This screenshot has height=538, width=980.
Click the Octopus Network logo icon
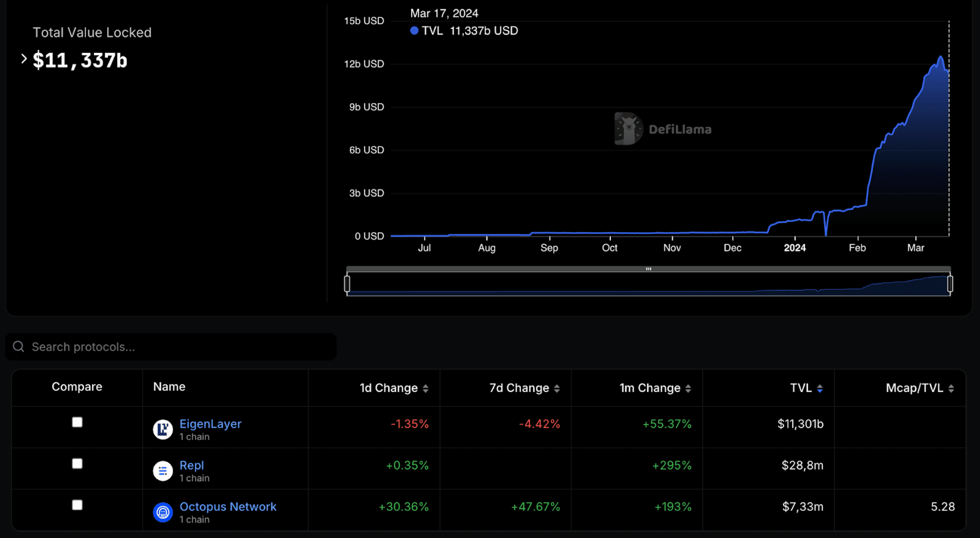click(163, 512)
